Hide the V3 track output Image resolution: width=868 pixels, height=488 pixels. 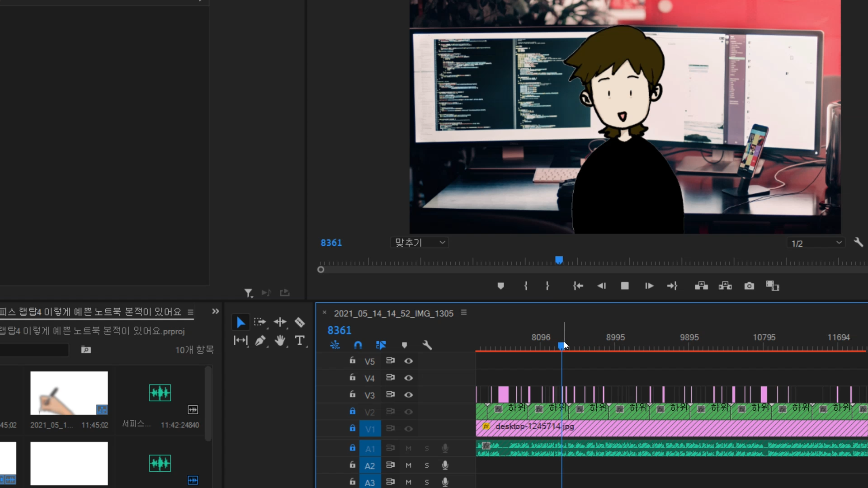coord(408,395)
